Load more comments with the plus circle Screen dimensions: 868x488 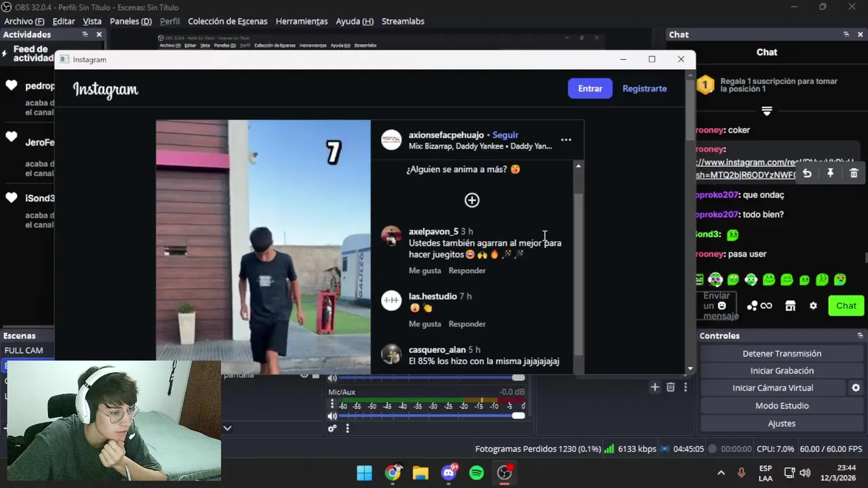coord(472,200)
